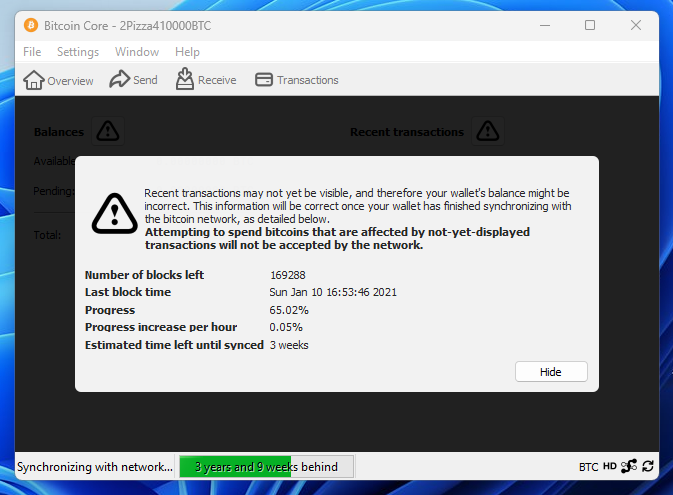Open the Window menu
The width and height of the screenshot is (673, 495).
tap(137, 52)
